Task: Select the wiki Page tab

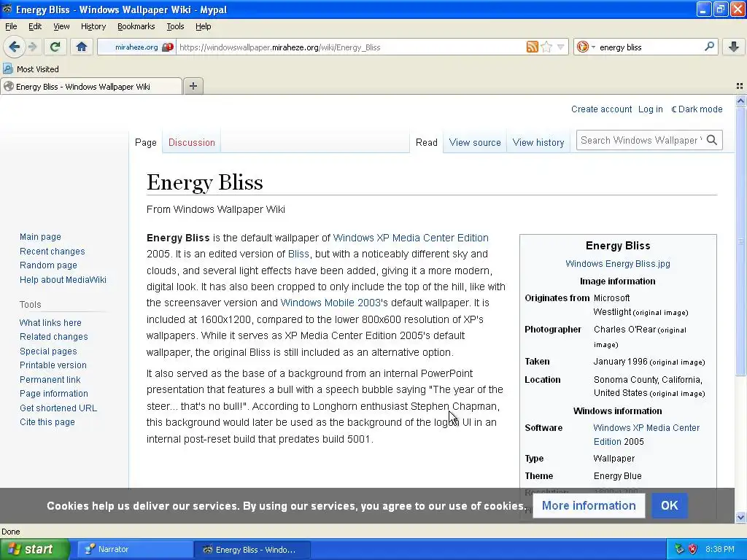Action: pos(146,142)
